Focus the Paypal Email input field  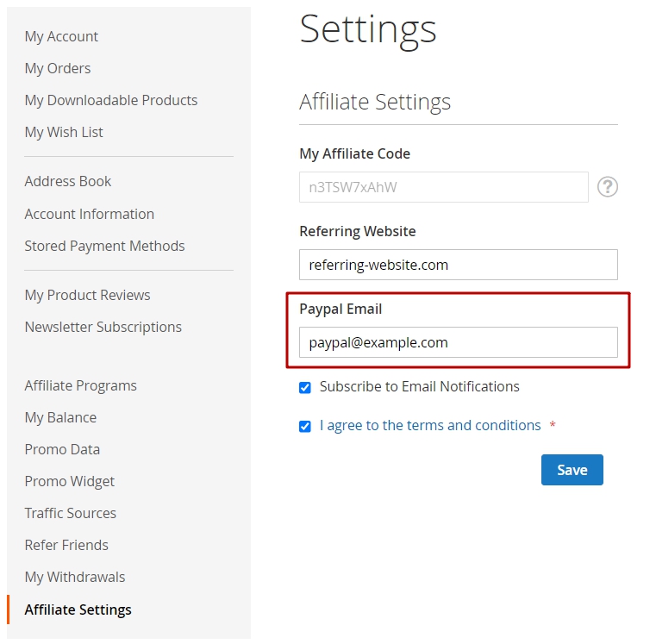(458, 342)
